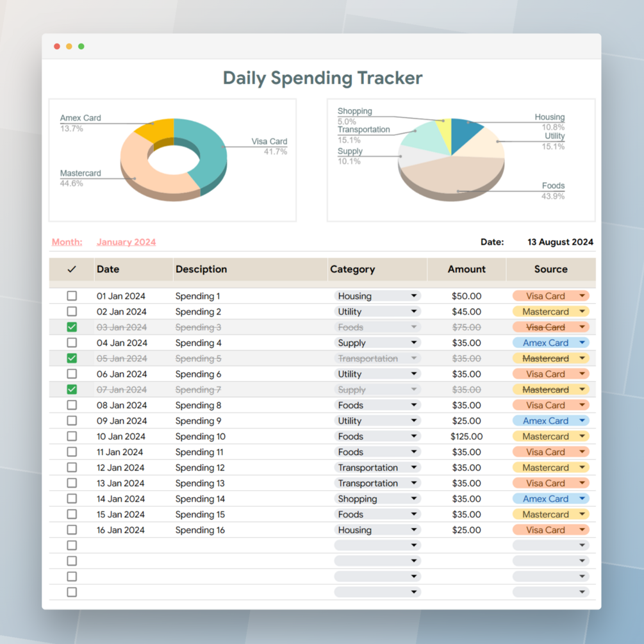The image size is (644, 644).
Task: Open Amex Card source dropdown for Spending 4
Action: click(x=551, y=343)
